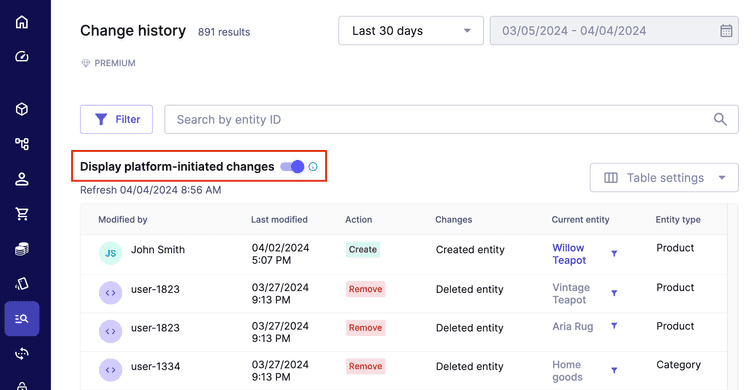
Task: Click the code avatar of user-1334
Action: [111, 370]
